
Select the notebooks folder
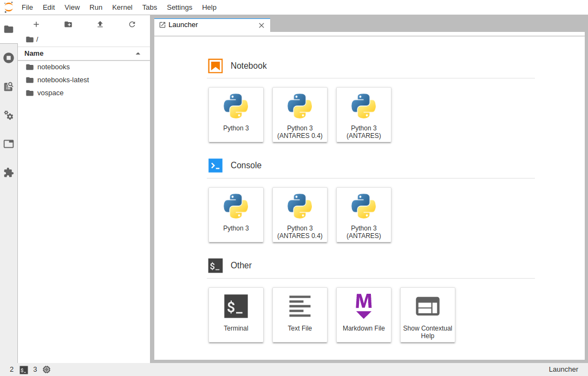click(x=84, y=67)
